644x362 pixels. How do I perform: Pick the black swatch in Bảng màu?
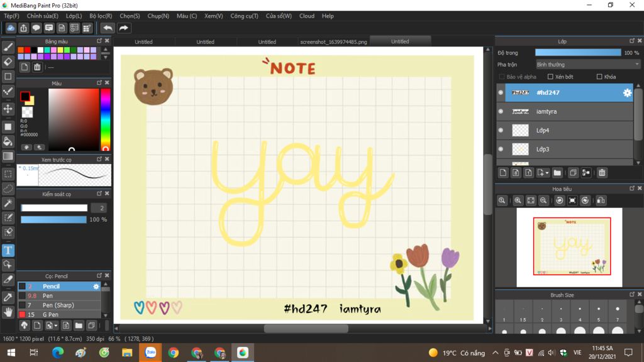coord(34,50)
